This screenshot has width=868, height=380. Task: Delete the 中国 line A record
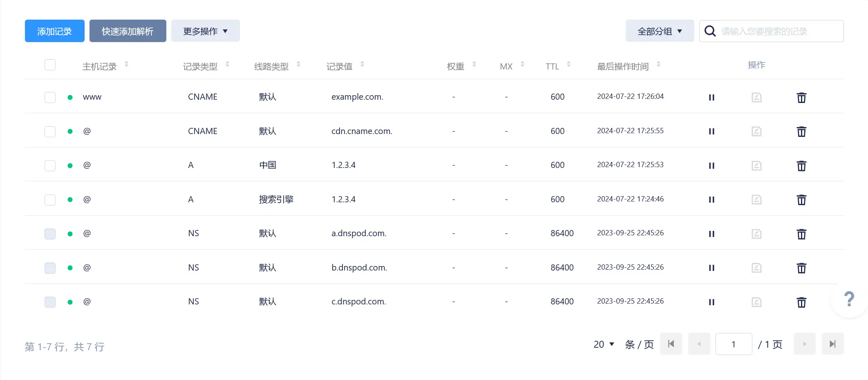801,166
